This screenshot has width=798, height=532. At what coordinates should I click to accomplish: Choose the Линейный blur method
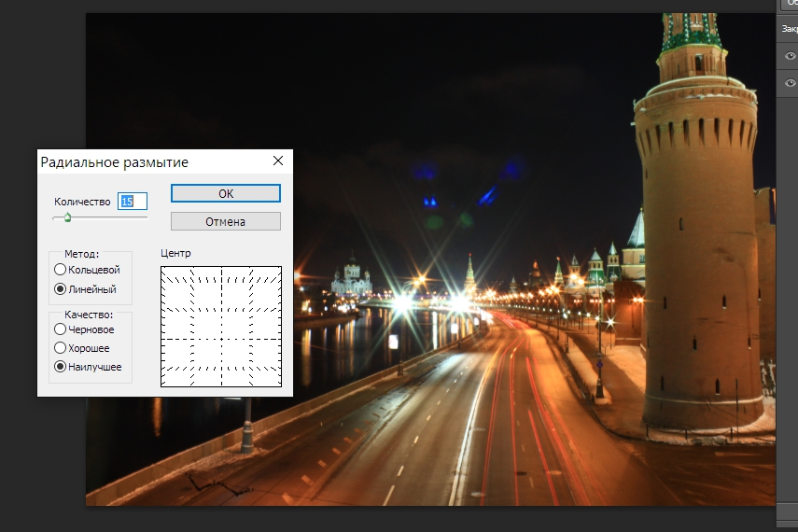[x=61, y=289]
